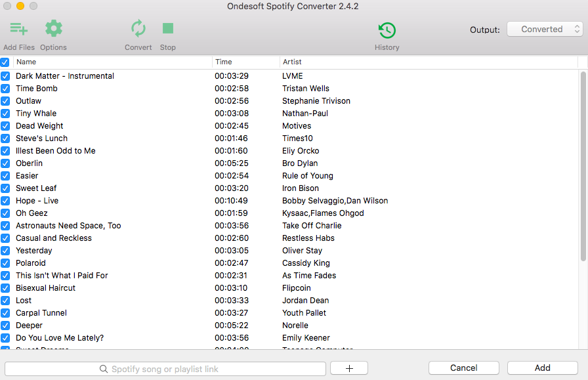Click artist LVME
This screenshot has height=380, width=588.
pos(293,75)
